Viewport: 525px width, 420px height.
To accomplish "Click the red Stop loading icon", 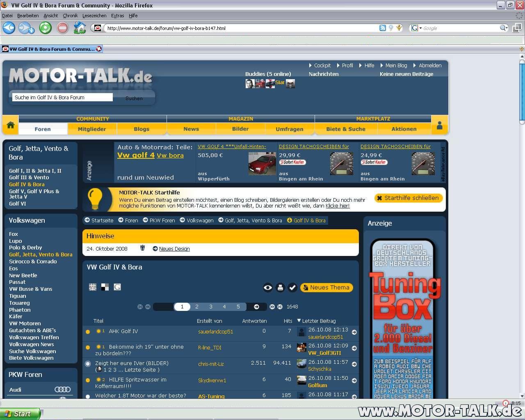I will coord(62,28).
